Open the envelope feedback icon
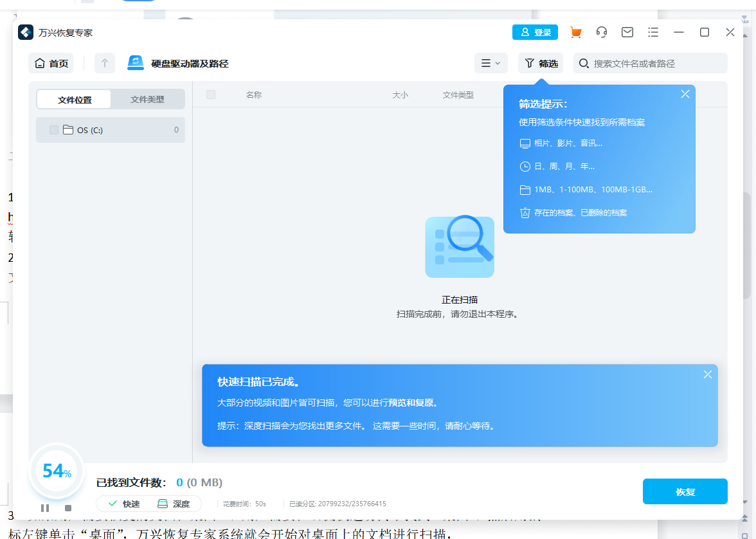The height and width of the screenshot is (539, 756). (x=627, y=32)
